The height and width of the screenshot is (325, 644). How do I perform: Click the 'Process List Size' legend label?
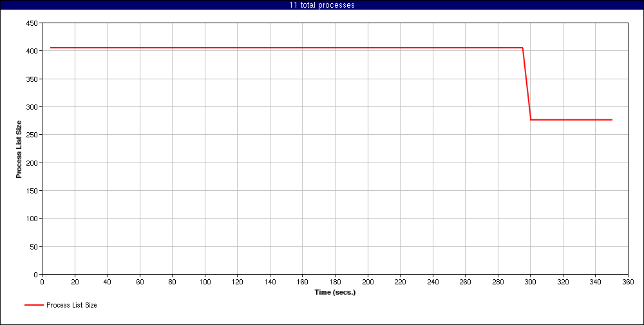pos(72,305)
